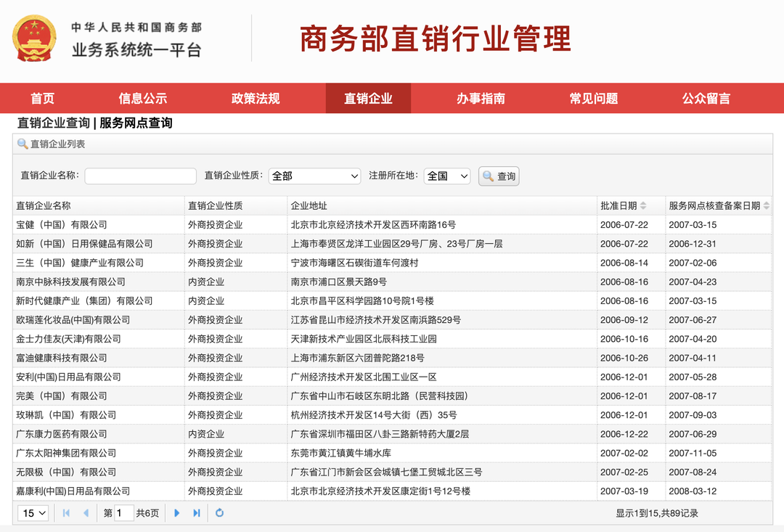The width and height of the screenshot is (784, 532).
Task: Jump to the last page icon
Action: click(197, 513)
